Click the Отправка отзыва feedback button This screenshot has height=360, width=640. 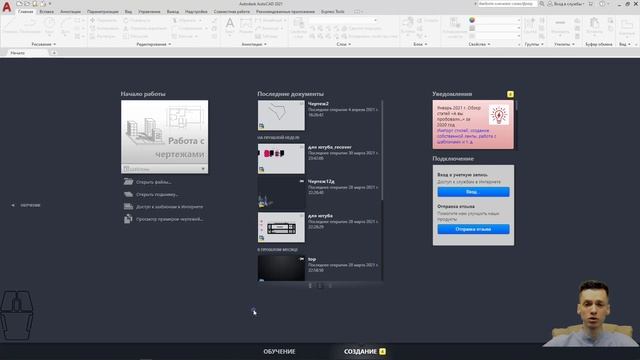(473, 229)
